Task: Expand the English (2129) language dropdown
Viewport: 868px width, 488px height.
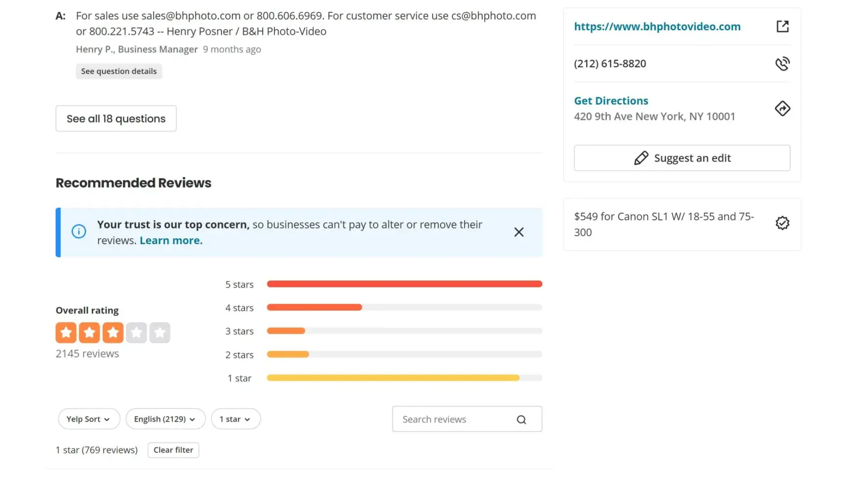Action: tap(165, 419)
